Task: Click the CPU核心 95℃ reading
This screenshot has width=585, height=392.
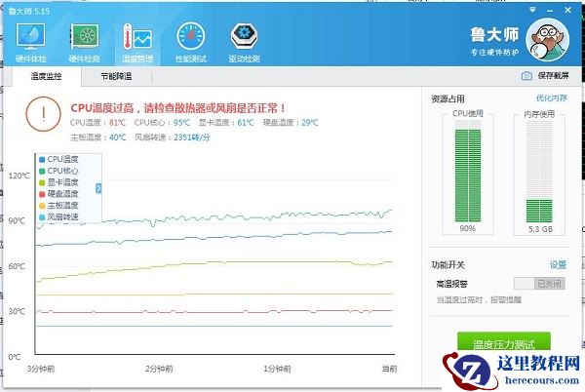Action: click(162, 122)
